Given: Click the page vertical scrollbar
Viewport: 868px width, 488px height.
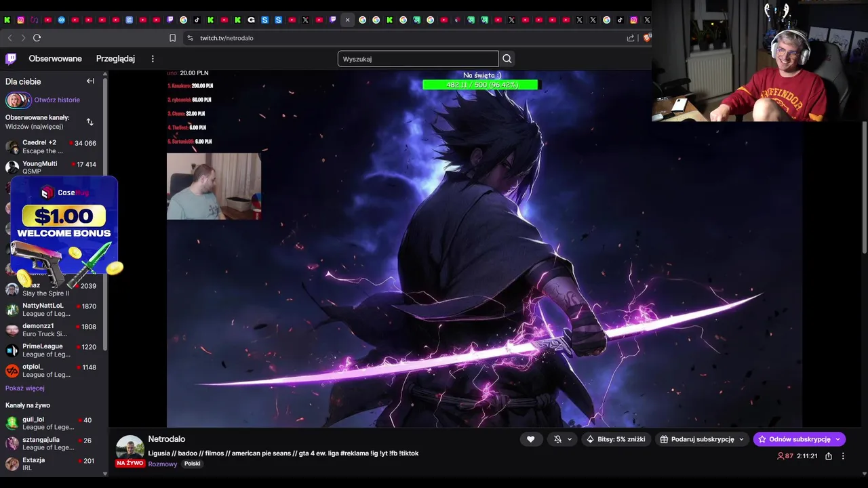Looking at the screenshot, I should click(865, 188).
